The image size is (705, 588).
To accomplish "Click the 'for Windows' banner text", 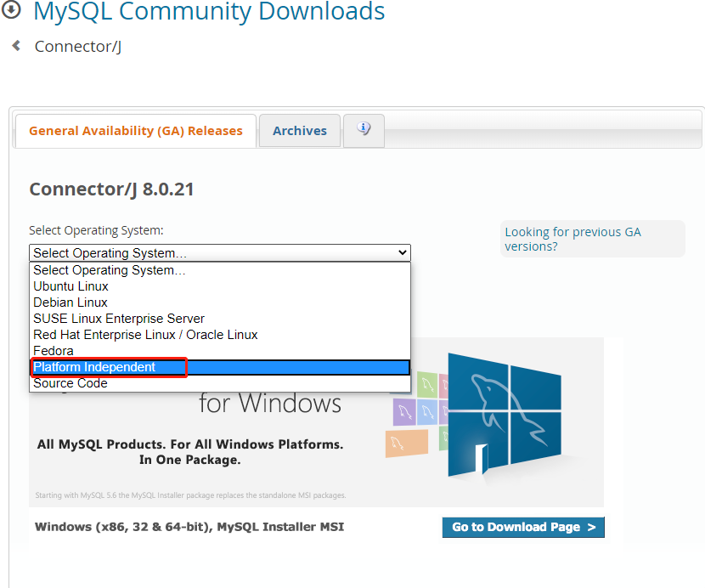I will pos(270,403).
